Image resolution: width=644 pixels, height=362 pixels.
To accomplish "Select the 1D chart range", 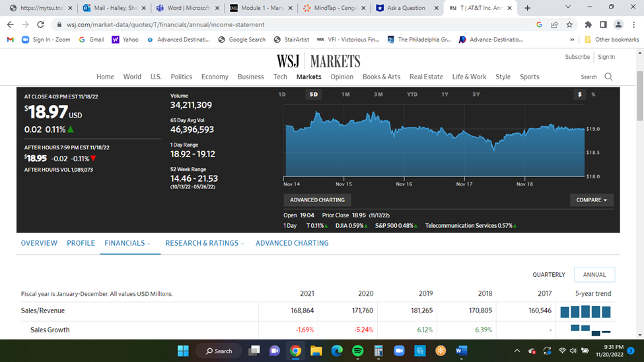I will [x=282, y=94].
